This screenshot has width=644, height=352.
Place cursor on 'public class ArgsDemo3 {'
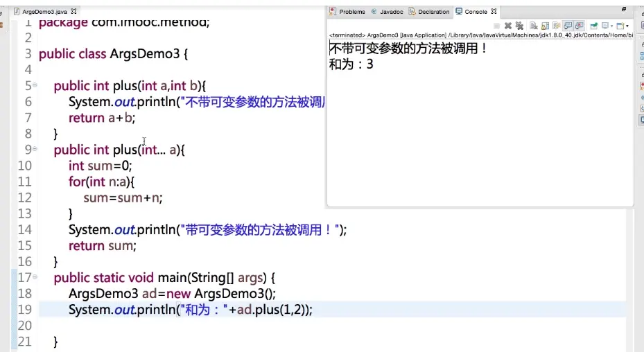114,54
